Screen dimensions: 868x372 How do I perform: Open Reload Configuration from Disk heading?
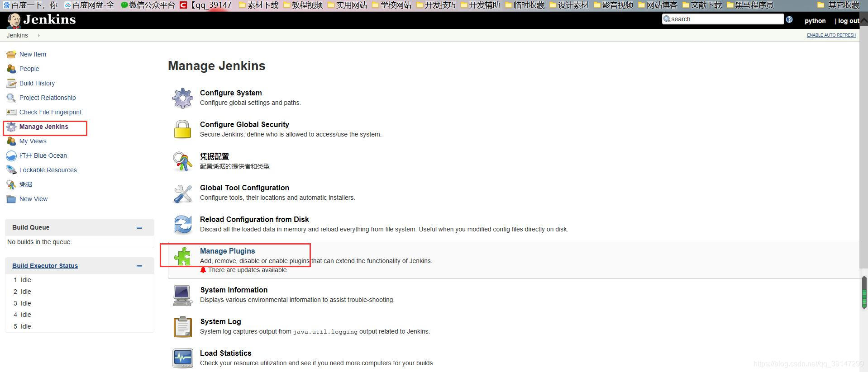[x=254, y=219]
